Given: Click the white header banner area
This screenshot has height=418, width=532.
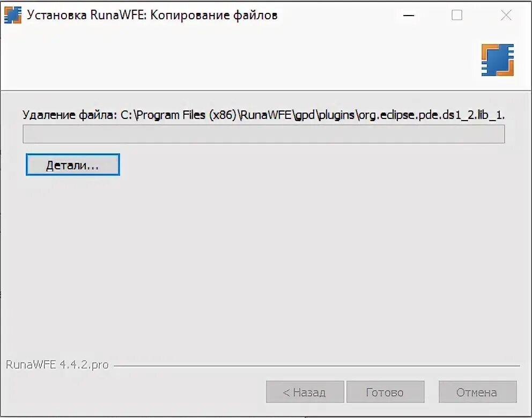Looking at the screenshot, I should [238, 61].
